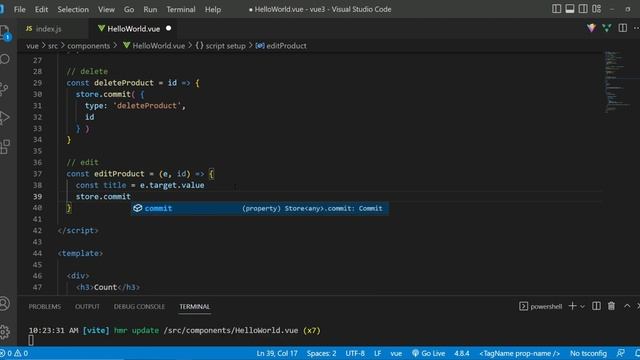Change encoding via UTF-8 status item
The width and height of the screenshot is (640, 360).
click(355, 353)
